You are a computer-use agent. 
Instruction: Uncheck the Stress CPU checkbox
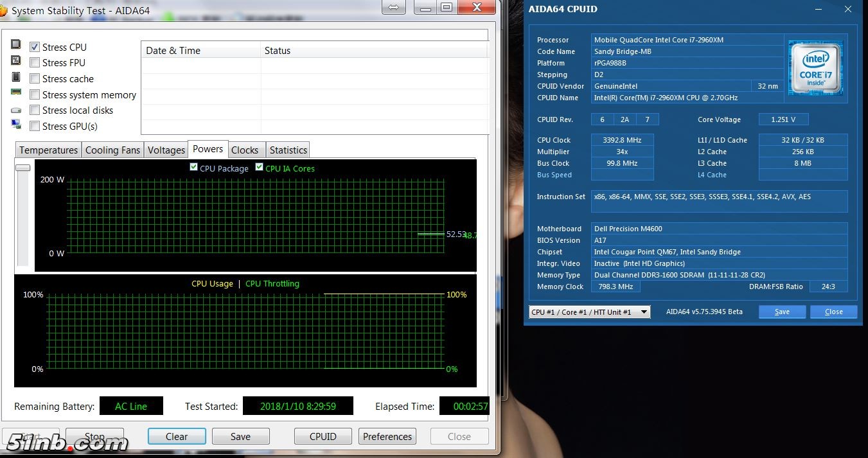(35, 47)
